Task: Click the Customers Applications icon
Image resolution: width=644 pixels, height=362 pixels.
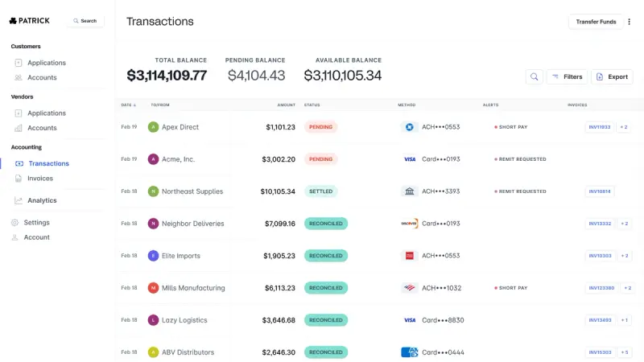Action: 19,63
